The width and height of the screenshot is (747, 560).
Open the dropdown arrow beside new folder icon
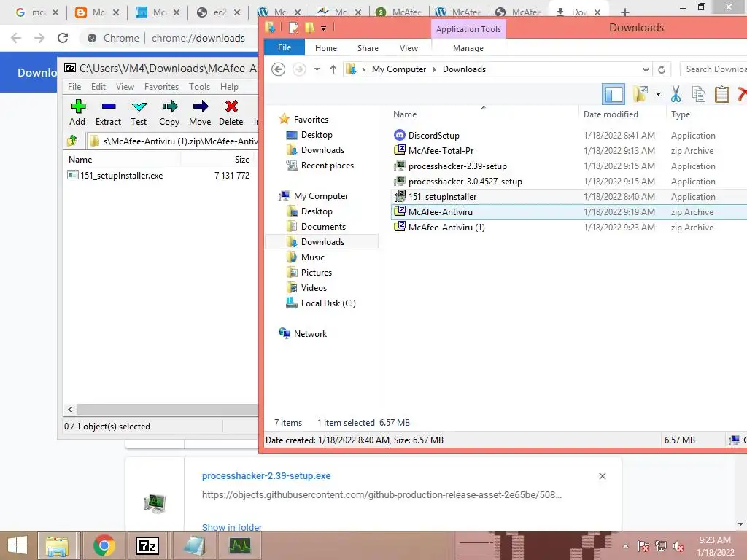click(x=658, y=94)
